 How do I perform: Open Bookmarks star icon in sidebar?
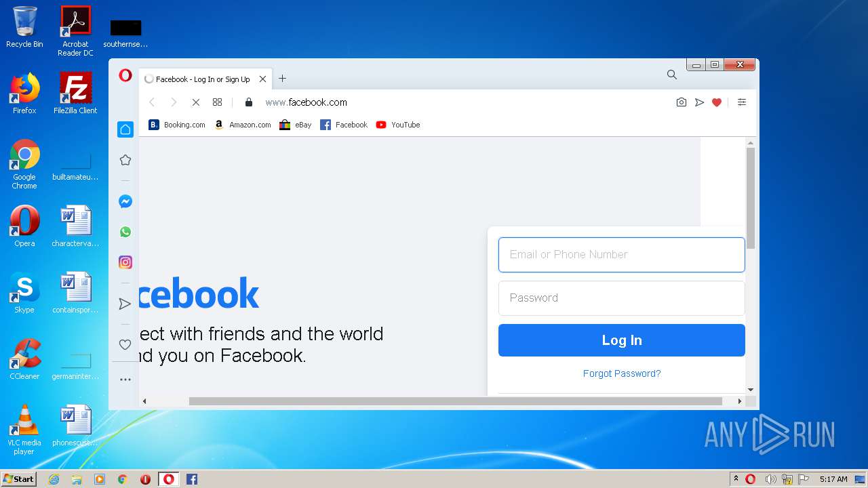click(125, 160)
